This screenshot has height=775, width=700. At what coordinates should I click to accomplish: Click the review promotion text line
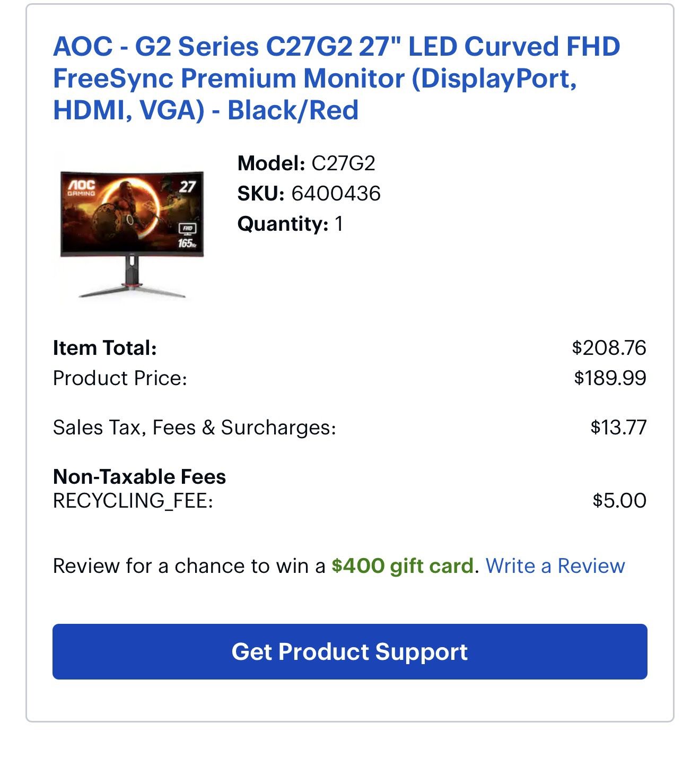[339, 566]
